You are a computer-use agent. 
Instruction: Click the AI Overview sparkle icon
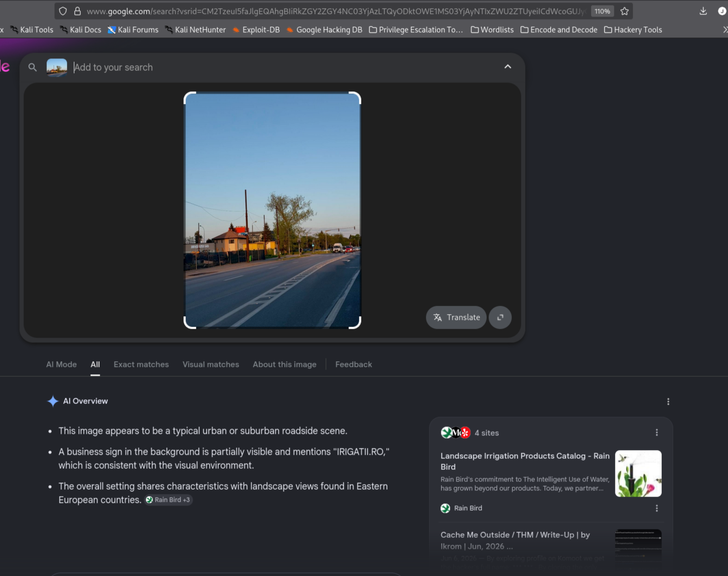tap(53, 401)
